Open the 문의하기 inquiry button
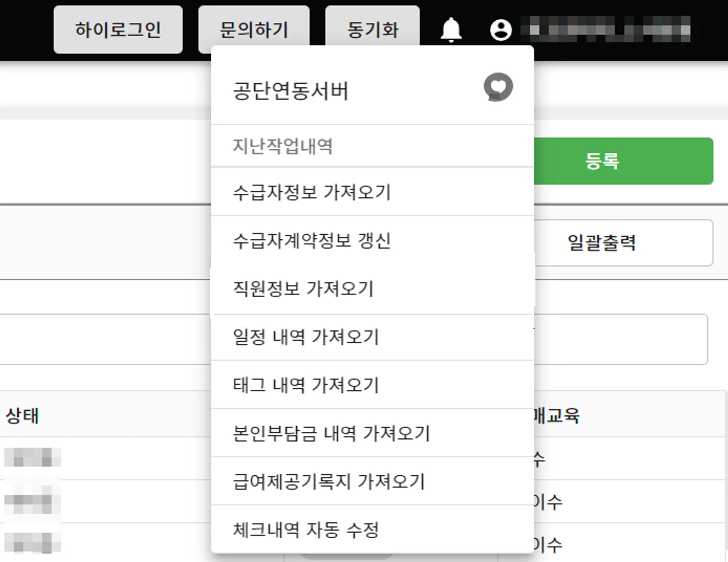The width and height of the screenshot is (728, 562). [254, 28]
